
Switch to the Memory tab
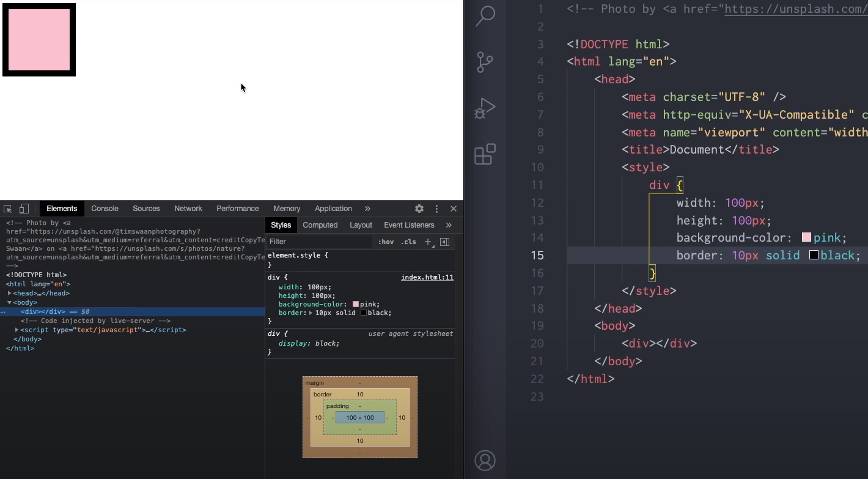pos(287,209)
